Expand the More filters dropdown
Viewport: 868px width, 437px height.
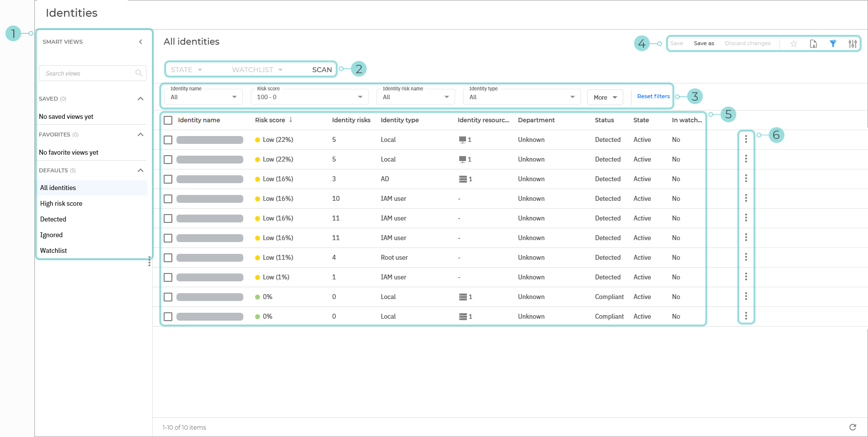click(x=605, y=97)
